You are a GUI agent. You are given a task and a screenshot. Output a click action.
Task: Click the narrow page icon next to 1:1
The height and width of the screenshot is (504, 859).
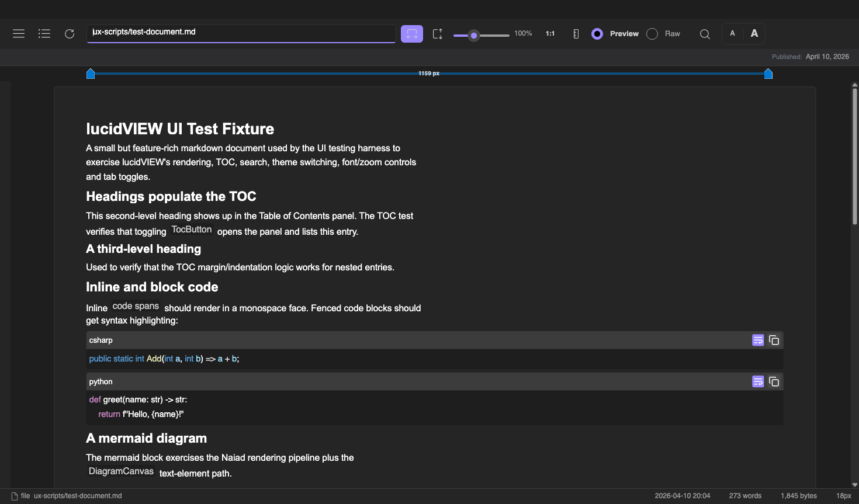[x=576, y=34]
